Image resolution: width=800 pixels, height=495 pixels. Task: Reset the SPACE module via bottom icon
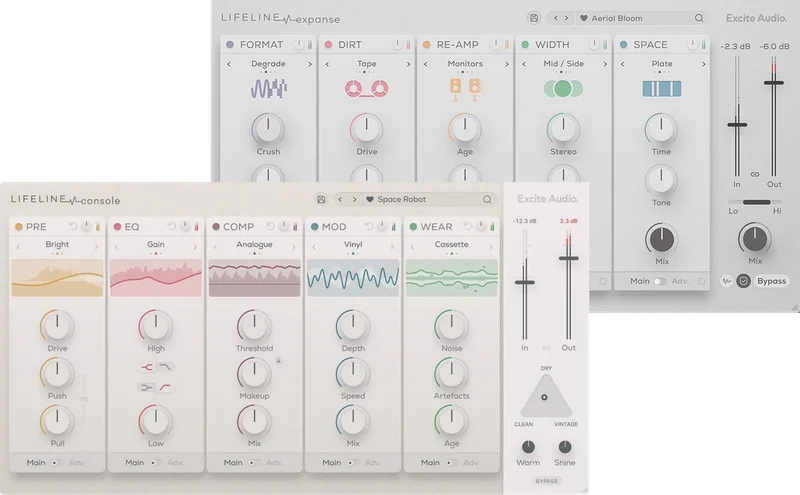pyautogui.click(x=702, y=281)
